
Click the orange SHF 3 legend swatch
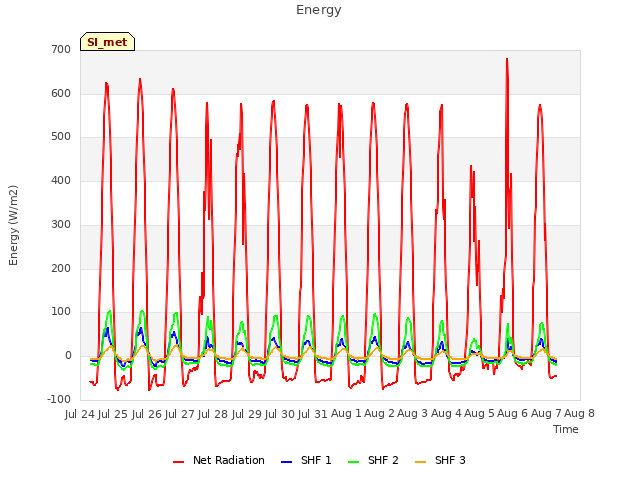(420, 462)
